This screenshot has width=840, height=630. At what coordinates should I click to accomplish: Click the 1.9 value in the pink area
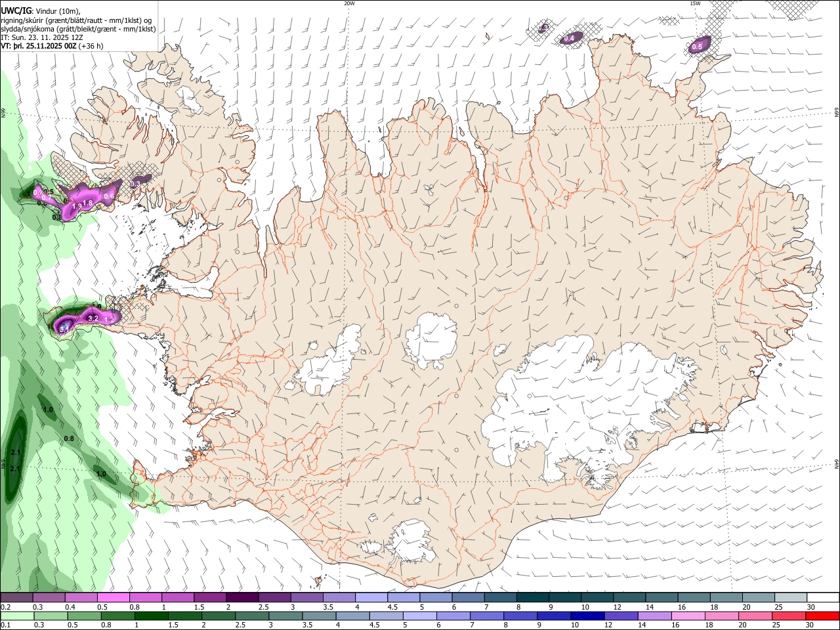(77, 207)
